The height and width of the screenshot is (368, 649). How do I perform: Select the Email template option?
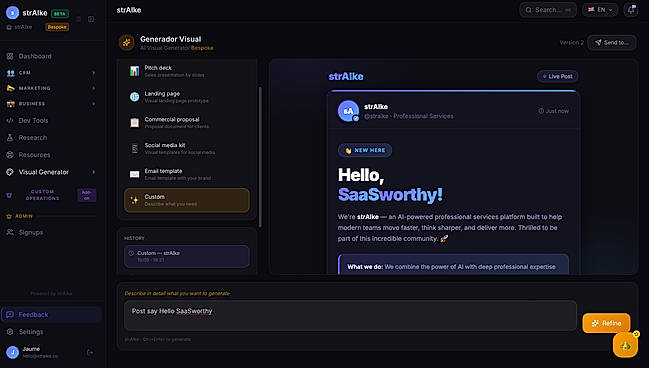tap(187, 174)
